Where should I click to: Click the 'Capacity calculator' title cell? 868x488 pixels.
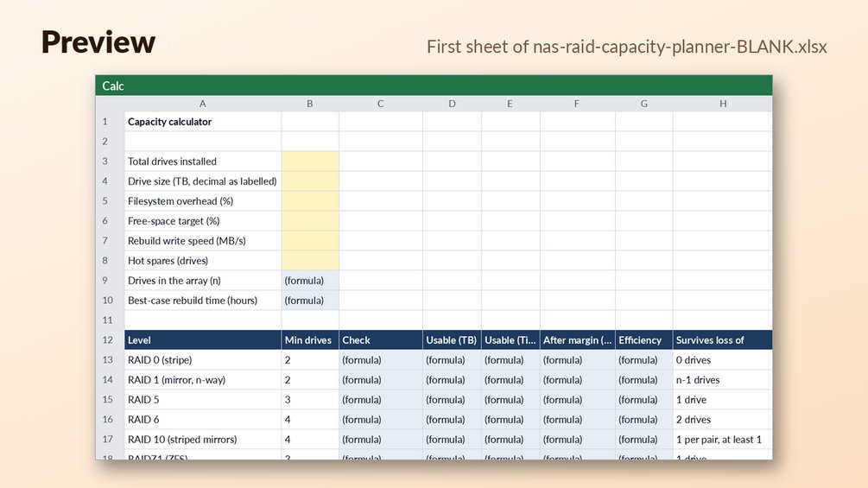[x=203, y=122]
